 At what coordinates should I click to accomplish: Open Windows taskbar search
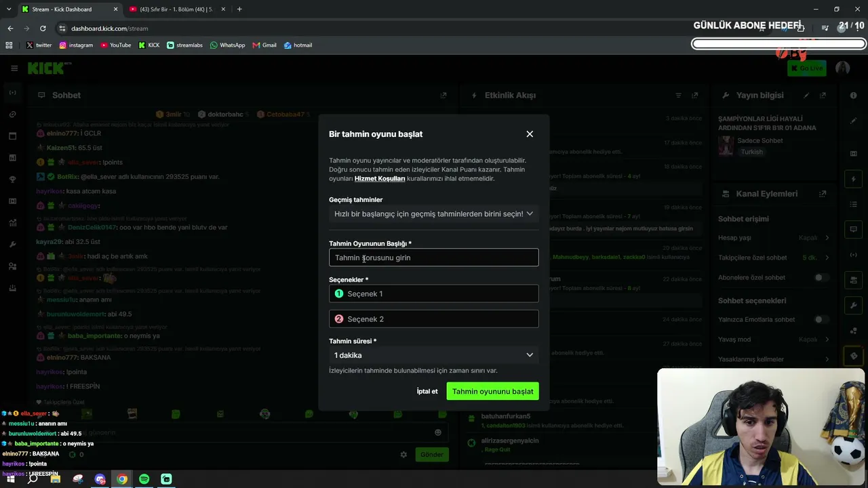pos(33,479)
